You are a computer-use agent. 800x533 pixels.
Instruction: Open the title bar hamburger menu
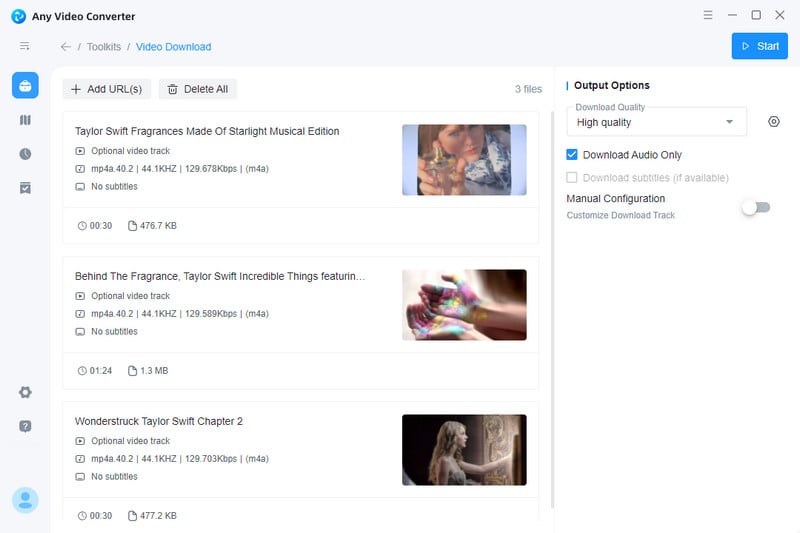(708, 15)
